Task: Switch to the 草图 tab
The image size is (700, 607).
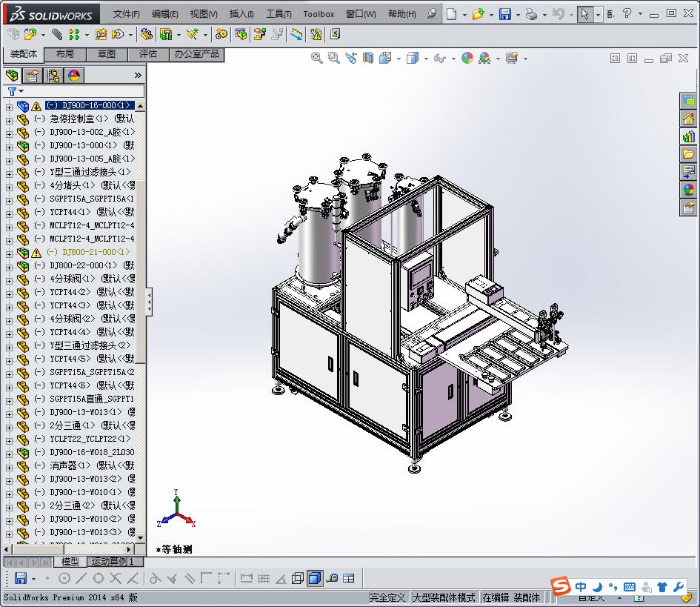Action: [x=107, y=54]
